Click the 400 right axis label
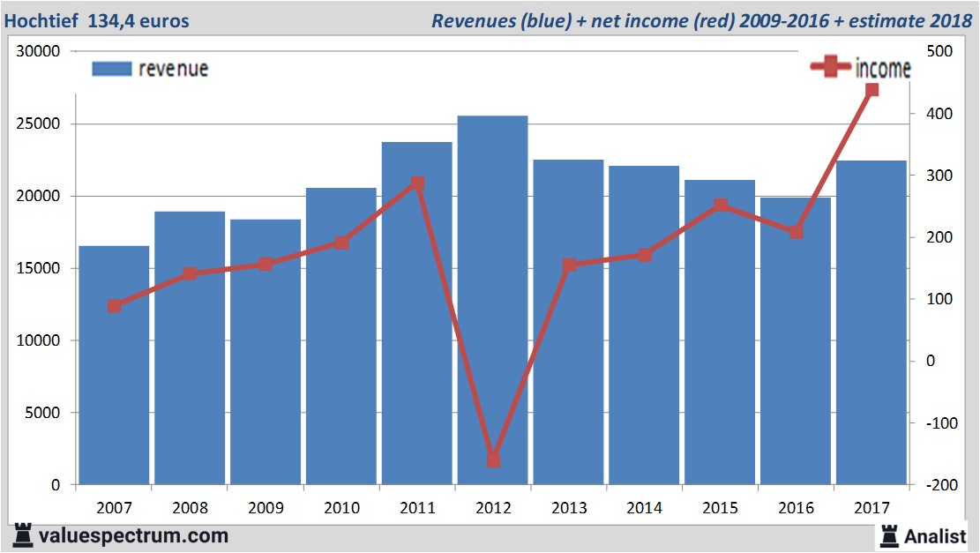This screenshot has width=980, height=553. [x=939, y=114]
